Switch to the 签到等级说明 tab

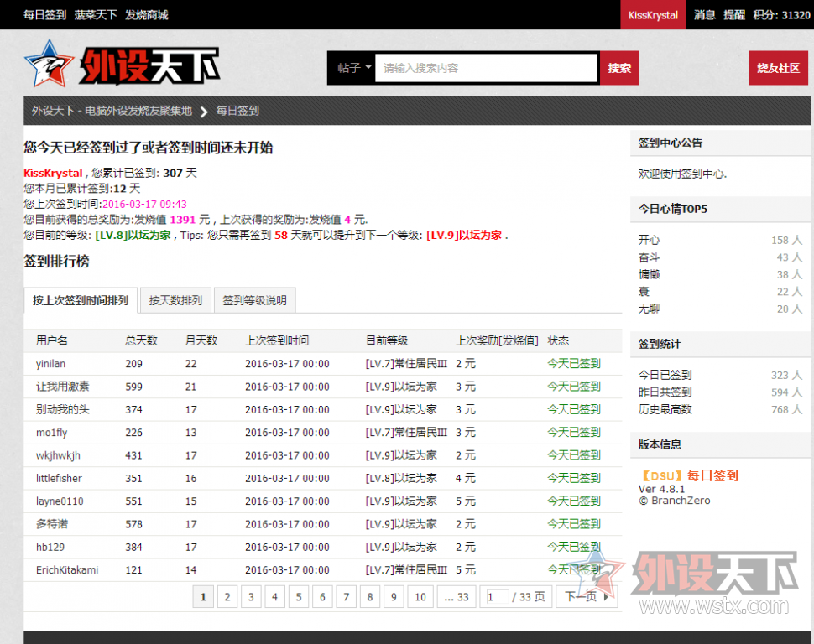click(254, 300)
